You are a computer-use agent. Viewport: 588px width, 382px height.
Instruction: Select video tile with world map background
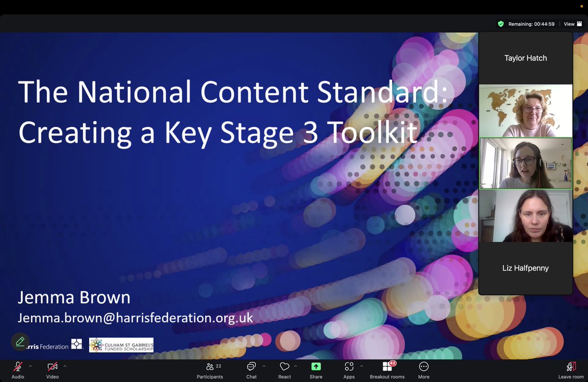coord(525,111)
